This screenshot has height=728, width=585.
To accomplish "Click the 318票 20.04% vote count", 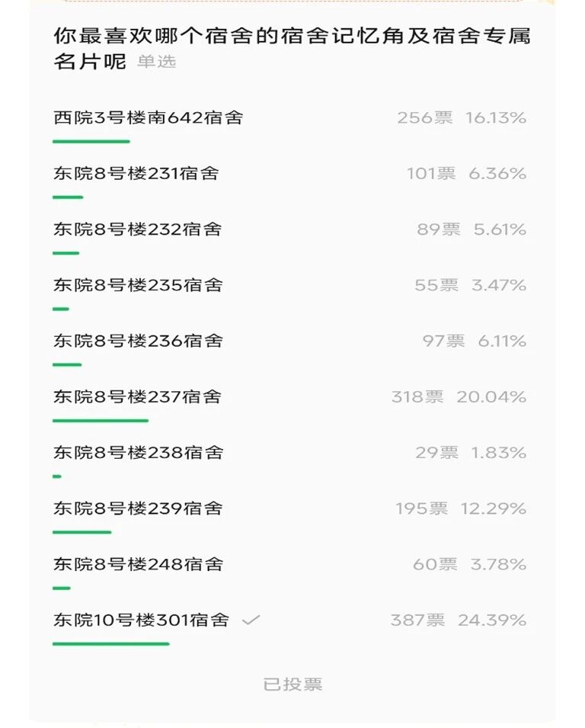I will (458, 397).
